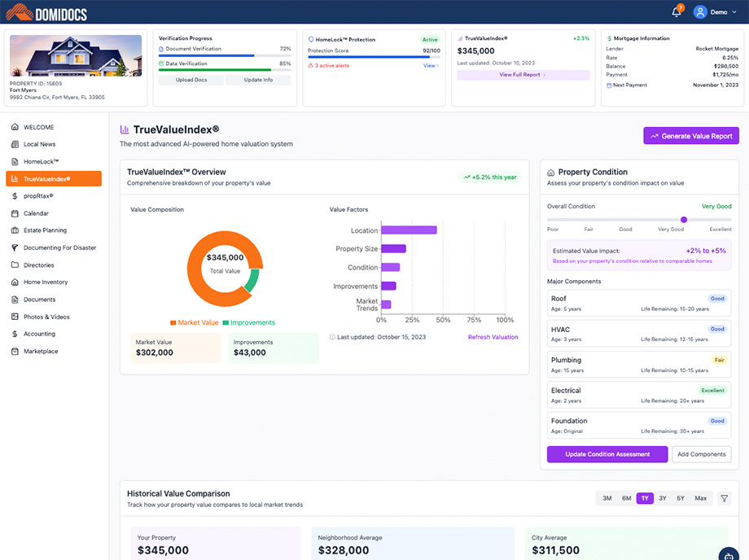The height and width of the screenshot is (560, 749).
Task: Expand the Plumbing component details
Action: pos(638,365)
